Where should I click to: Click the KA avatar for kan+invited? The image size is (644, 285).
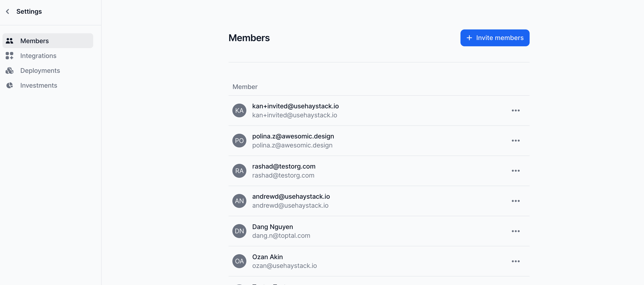coord(239,111)
